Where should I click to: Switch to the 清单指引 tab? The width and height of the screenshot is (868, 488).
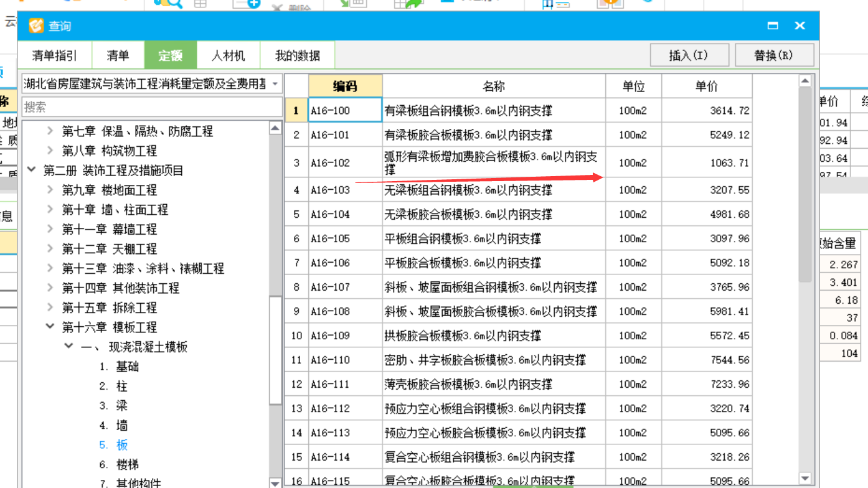pyautogui.click(x=55, y=55)
